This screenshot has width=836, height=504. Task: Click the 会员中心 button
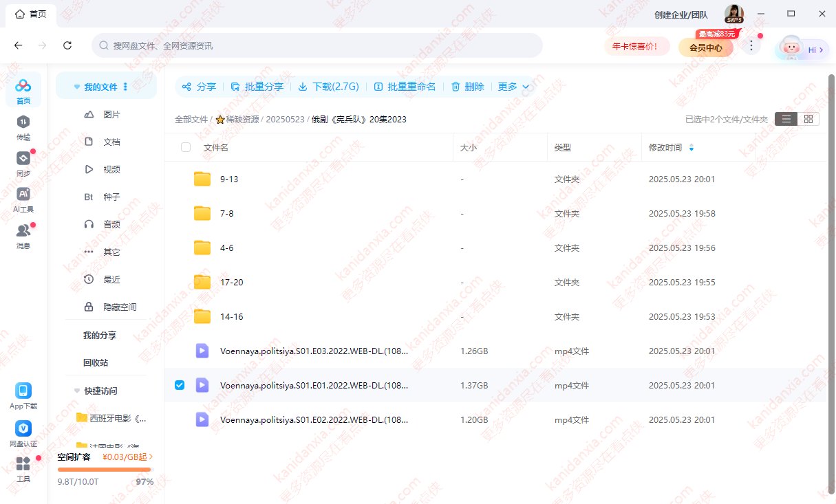click(x=706, y=47)
